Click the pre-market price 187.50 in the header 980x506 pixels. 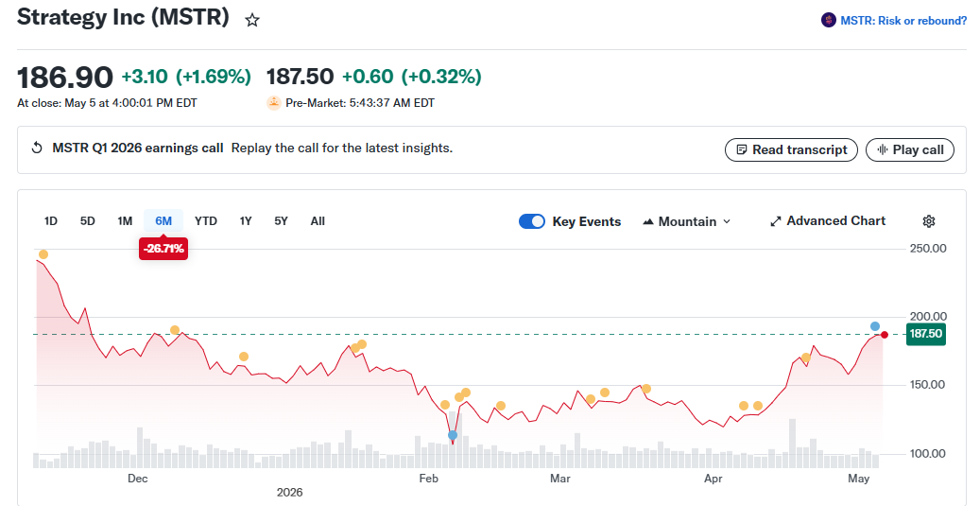300,77
